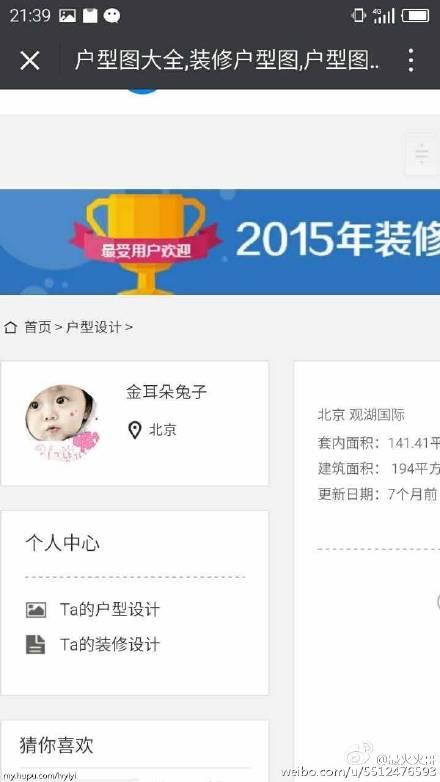Close the webpage with the X icon
Screen dimensions: 440x782
29,61
